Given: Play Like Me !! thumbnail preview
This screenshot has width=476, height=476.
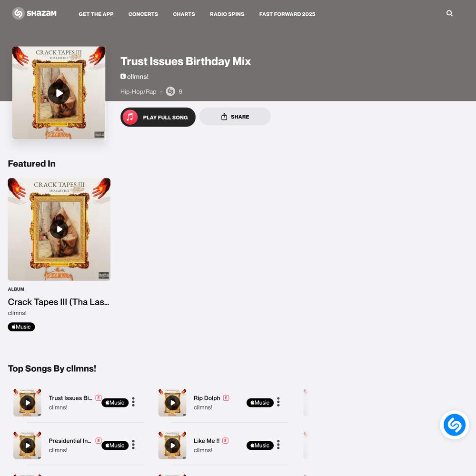Looking at the screenshot, I should (172, 446).
